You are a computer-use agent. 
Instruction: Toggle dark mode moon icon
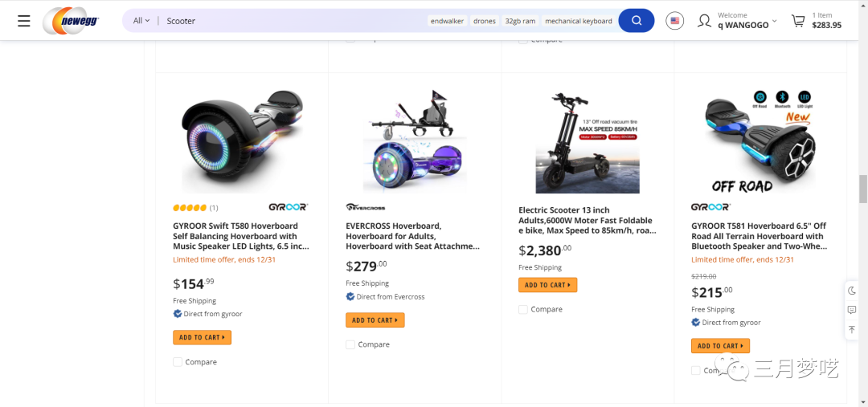click(852, 291)
